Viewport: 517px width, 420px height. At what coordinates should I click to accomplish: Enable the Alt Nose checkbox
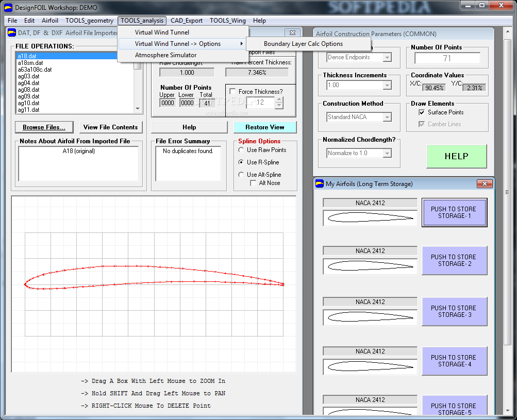point(253,183)
